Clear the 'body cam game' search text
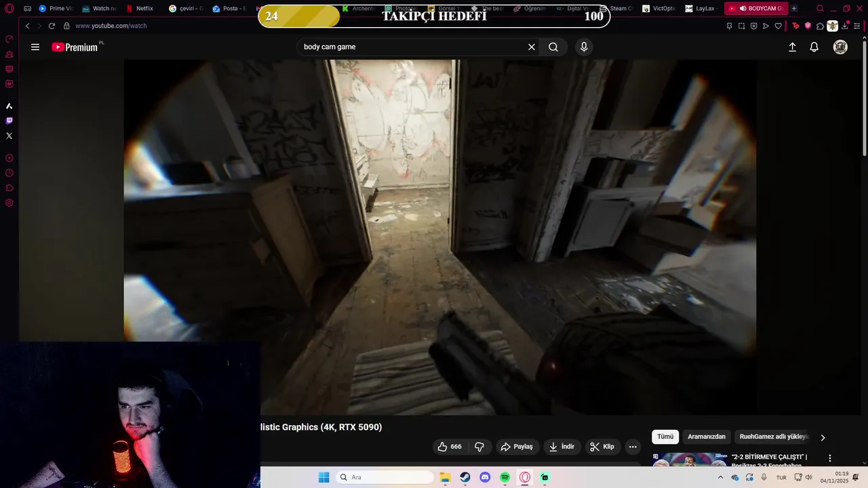This screenshot has width=868, height=488. point(532,47)
